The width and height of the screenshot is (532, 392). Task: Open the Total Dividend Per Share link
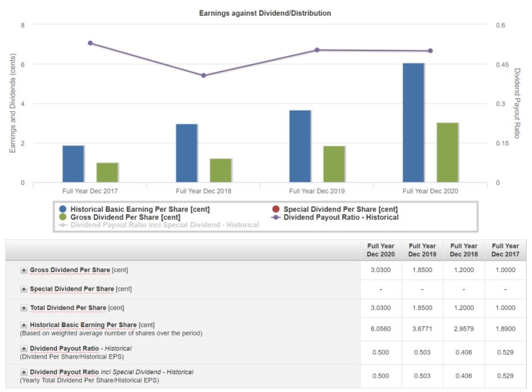click(x=68, y=308)
